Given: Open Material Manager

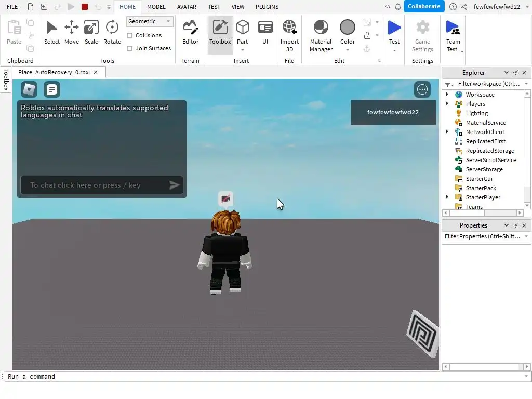Looking at the screenshot, I should point(321,36).
